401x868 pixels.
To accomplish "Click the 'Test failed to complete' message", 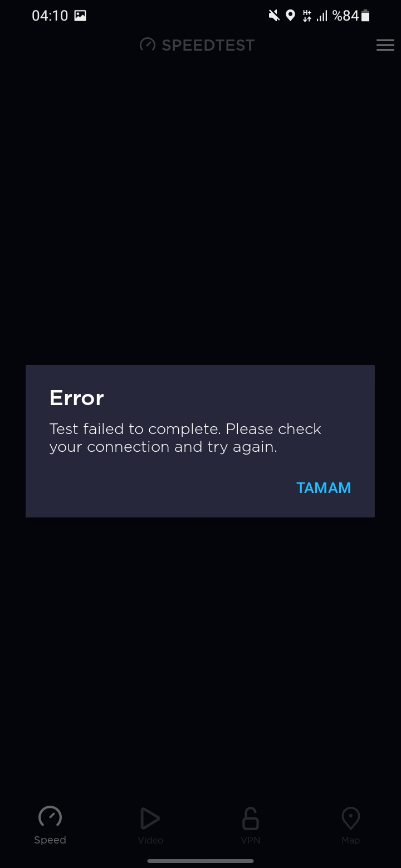I will [x=185, y=438].
